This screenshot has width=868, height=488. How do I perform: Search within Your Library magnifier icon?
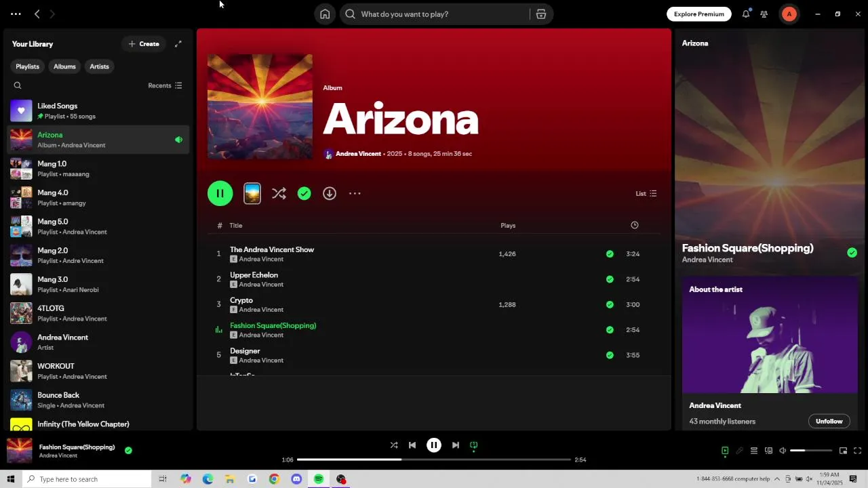coord(18,85)
